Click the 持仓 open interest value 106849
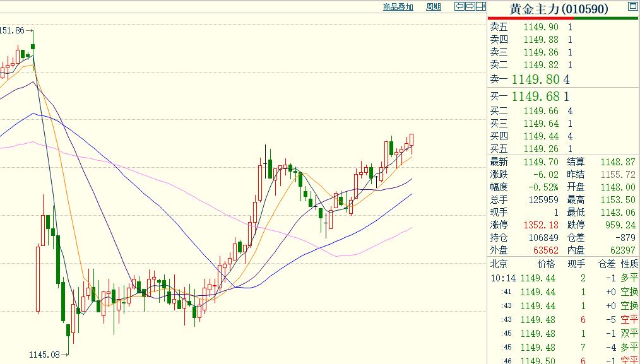This screenshot has height=364, width=640. click(x=543, y=237)
